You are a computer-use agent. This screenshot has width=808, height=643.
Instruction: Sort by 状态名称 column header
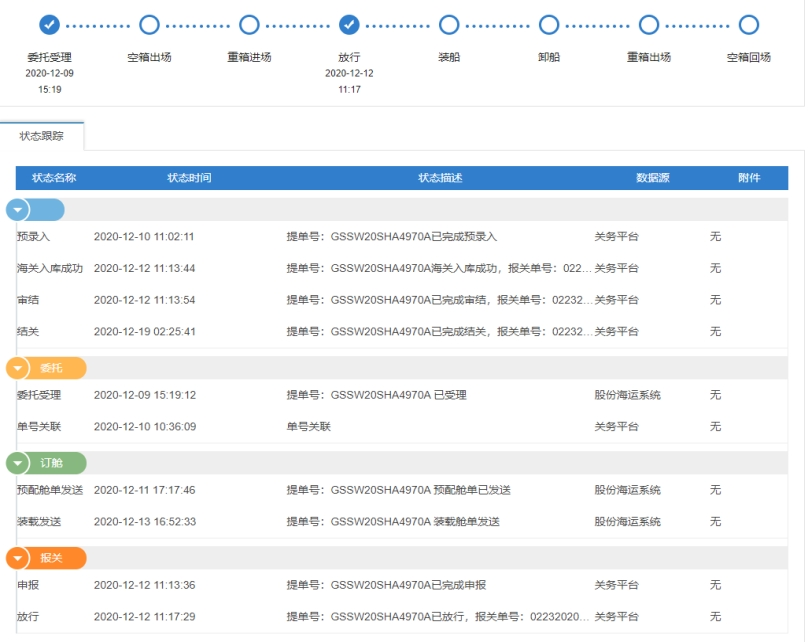[x=54, y=178]
